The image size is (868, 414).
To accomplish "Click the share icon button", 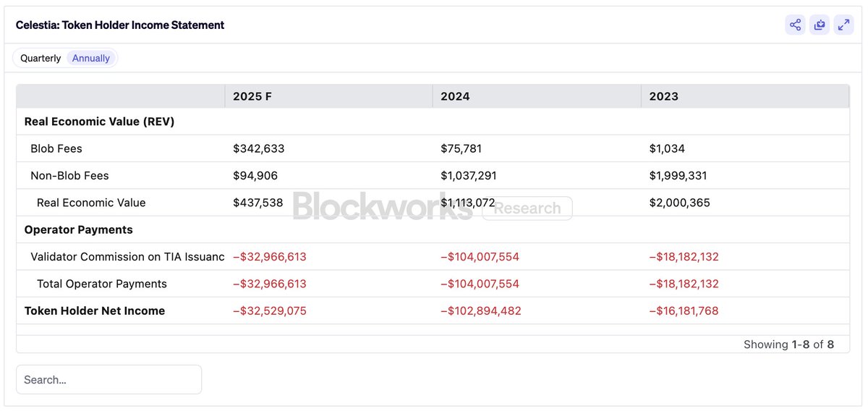I will pyautogui.click(x=795, y=25).
